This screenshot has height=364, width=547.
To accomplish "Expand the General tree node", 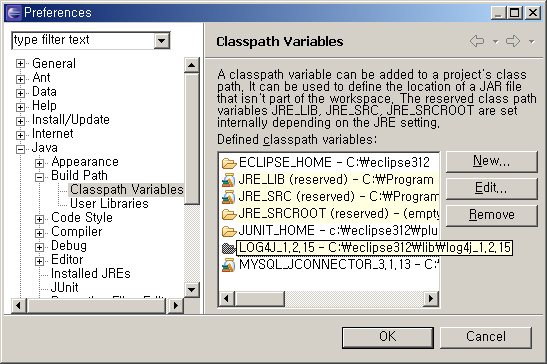I will coord(20,64).
